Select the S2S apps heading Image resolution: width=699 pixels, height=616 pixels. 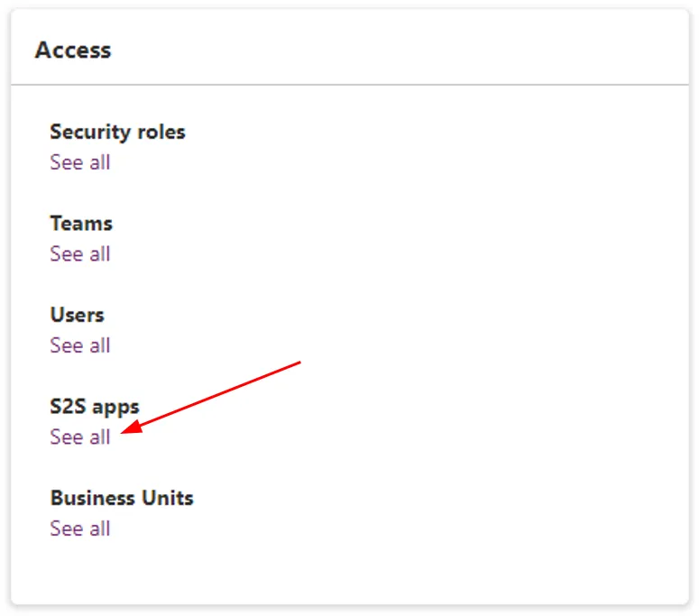(x=95, y=408)
